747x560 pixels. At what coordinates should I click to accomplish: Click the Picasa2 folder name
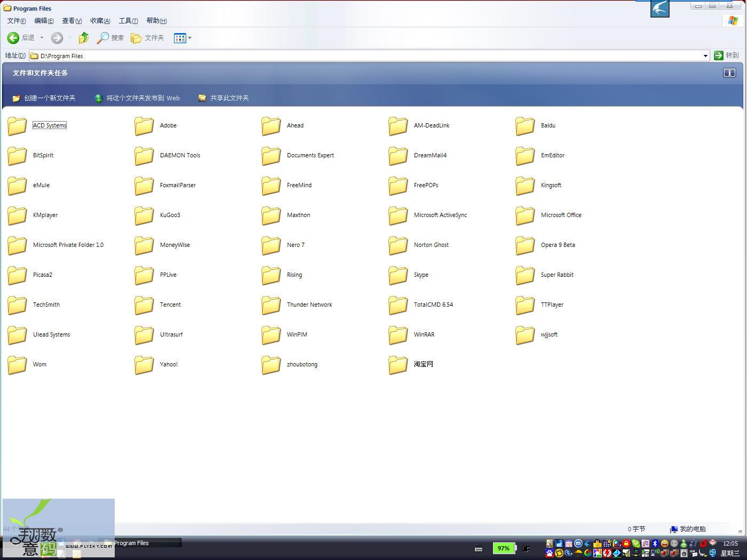click(43, 275)
